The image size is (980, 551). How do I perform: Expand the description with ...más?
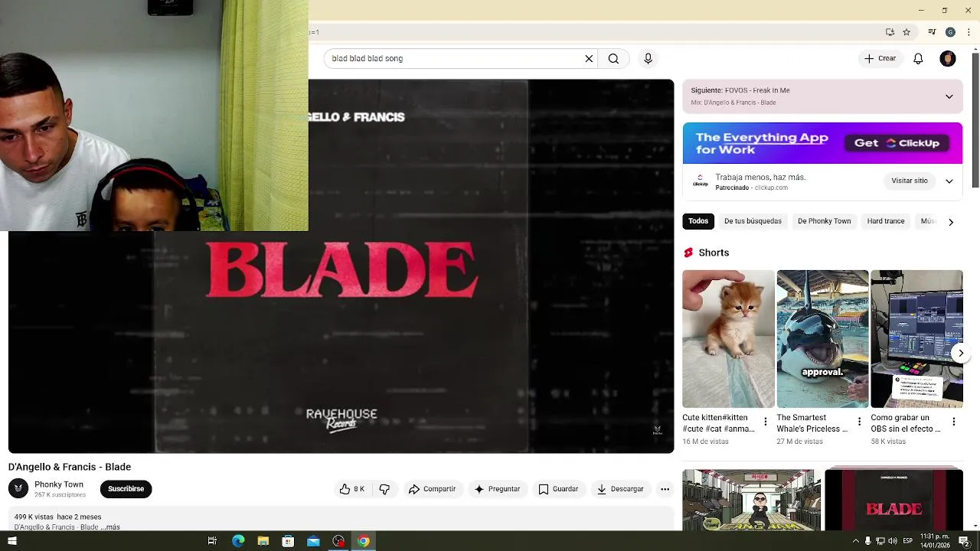coord(111,527)
